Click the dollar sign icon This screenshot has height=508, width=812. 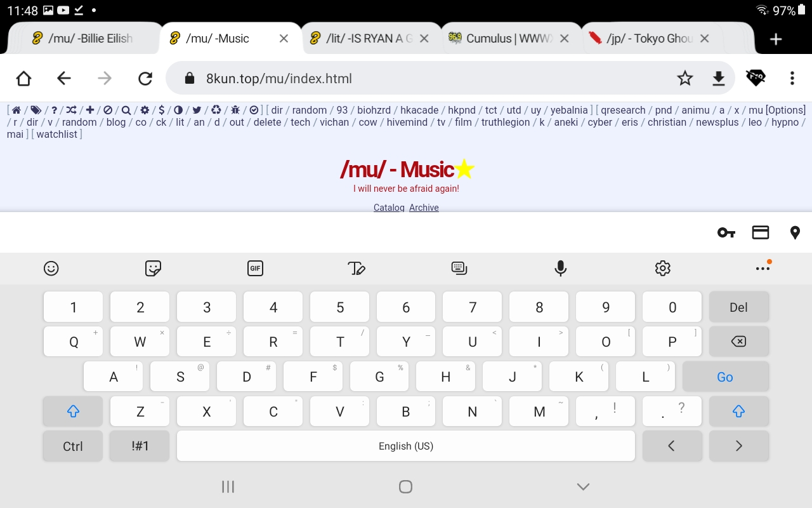click(162, 110)
